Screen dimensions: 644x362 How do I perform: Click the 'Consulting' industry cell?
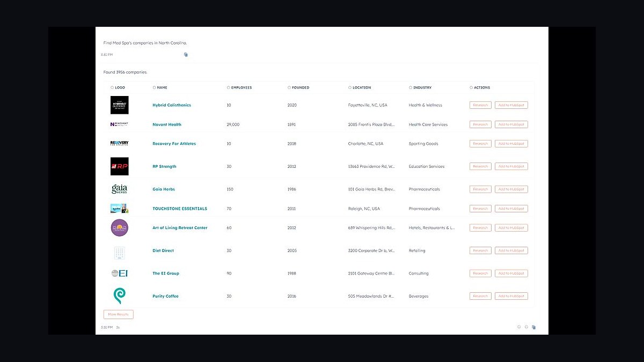419,274
